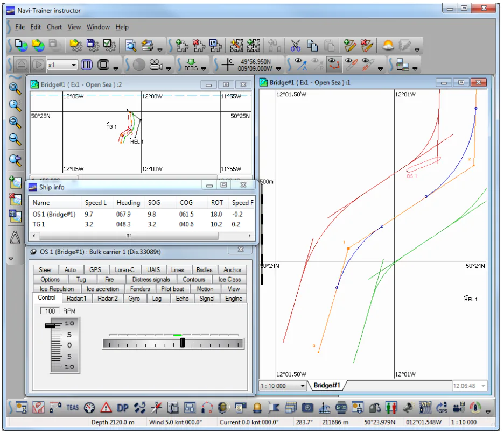Viewport: 504px width, 433px height.
Task: Open the Window menu
Action: coord(98,27)
